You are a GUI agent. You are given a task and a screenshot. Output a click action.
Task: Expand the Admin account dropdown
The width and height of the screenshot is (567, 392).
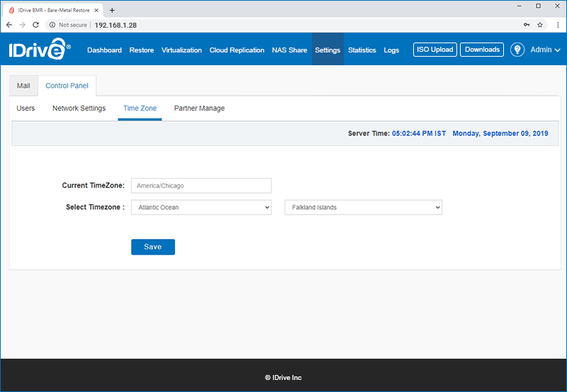tap(545, 50)
